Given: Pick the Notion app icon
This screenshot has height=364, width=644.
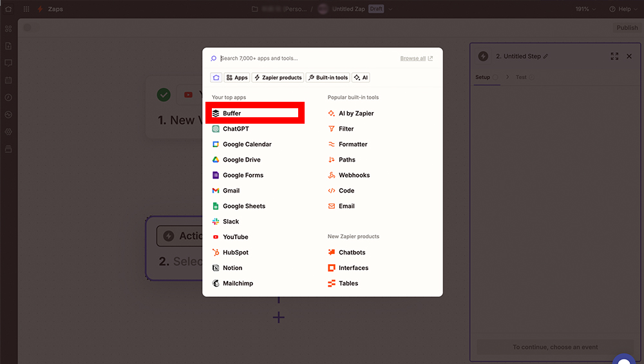Looking at the screenshot, I should tap(216, 268).
